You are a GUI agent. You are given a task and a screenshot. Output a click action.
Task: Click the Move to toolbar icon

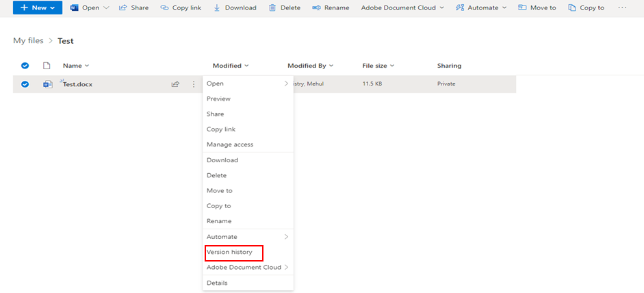522,8
